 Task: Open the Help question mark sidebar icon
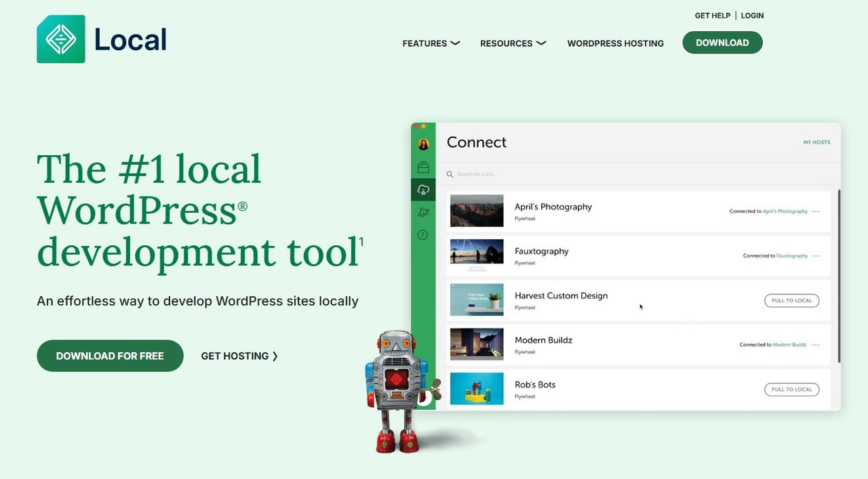coord(423,235)
